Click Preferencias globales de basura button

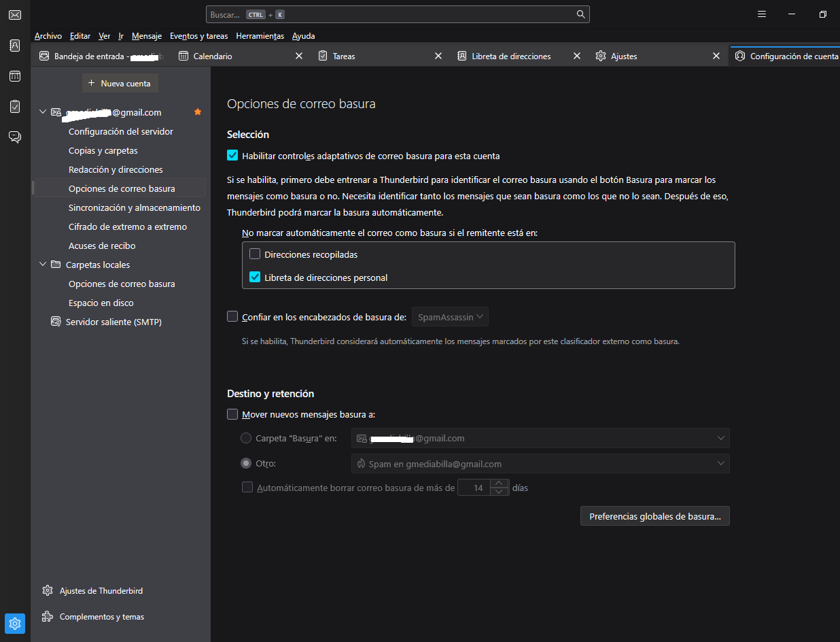tap(654, 517)
